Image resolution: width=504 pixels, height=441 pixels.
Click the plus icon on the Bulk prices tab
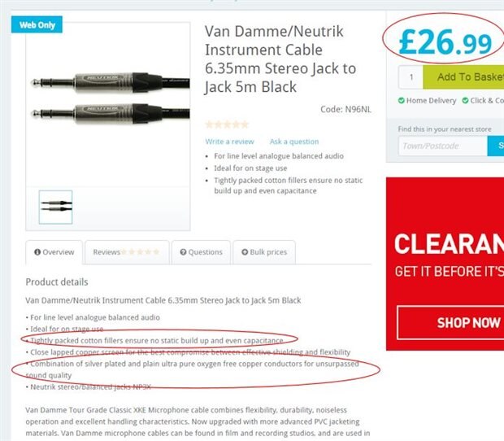click(245, 252)
